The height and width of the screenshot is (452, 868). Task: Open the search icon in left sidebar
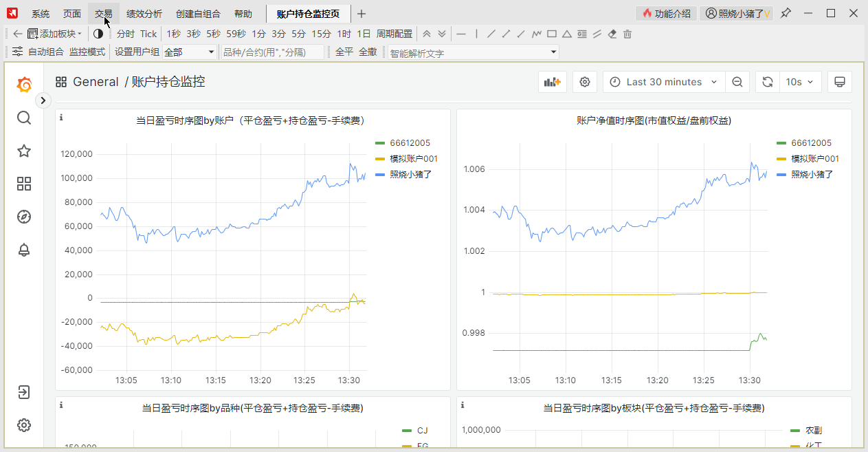24,118
